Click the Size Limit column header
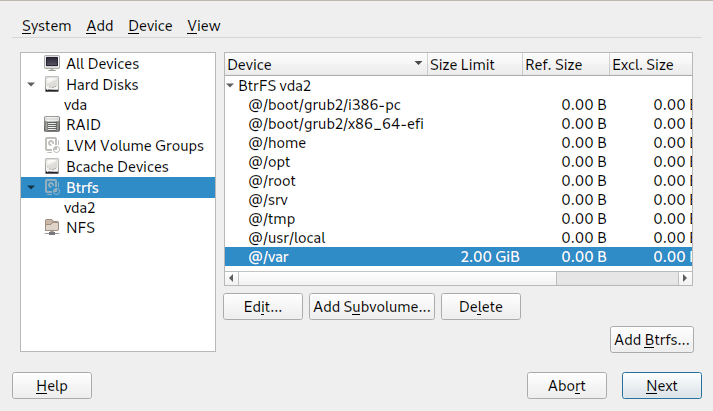The image size is (713, 411). coord(461,65)
